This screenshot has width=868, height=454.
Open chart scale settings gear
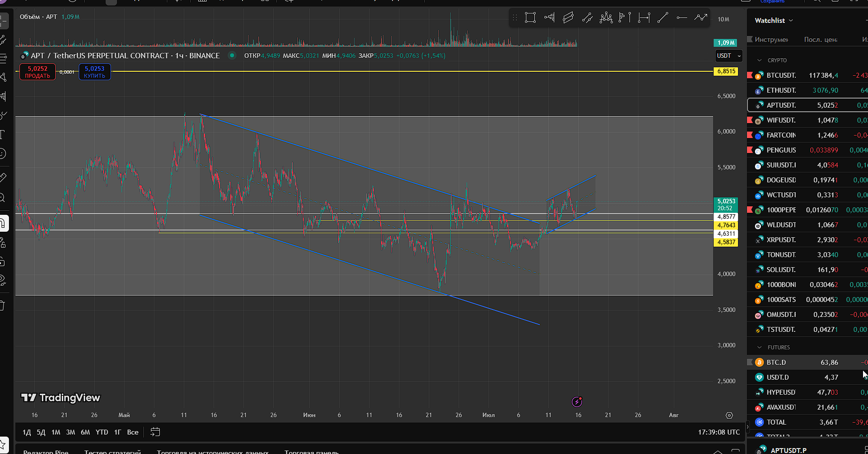[x=730, y=415]
